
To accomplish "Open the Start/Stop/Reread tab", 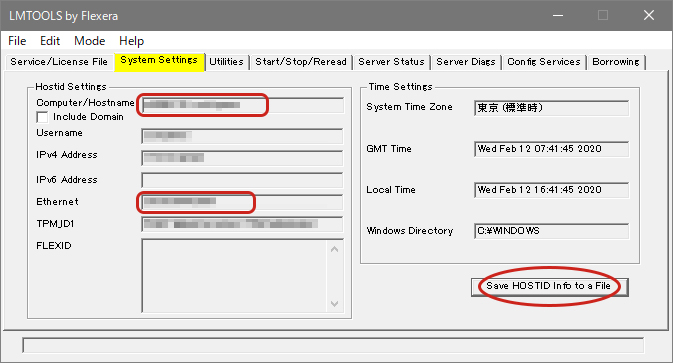I will pyautogui.click(x=301, y=62).
